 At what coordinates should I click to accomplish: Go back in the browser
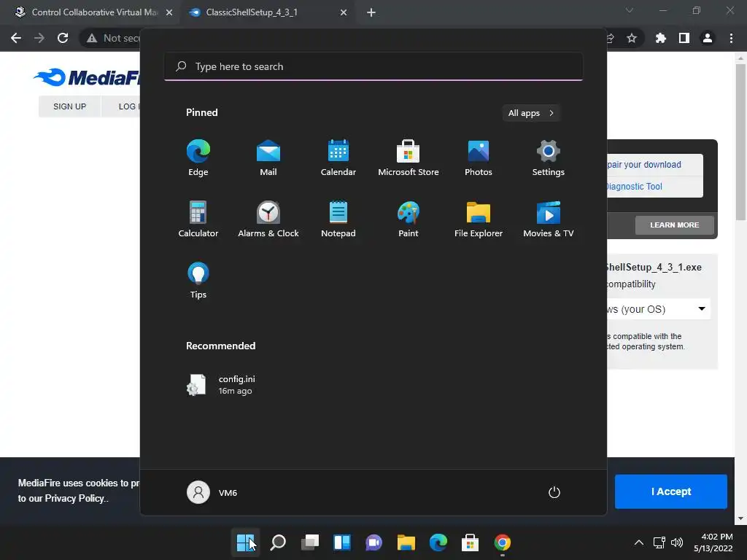tap(16, 38)
